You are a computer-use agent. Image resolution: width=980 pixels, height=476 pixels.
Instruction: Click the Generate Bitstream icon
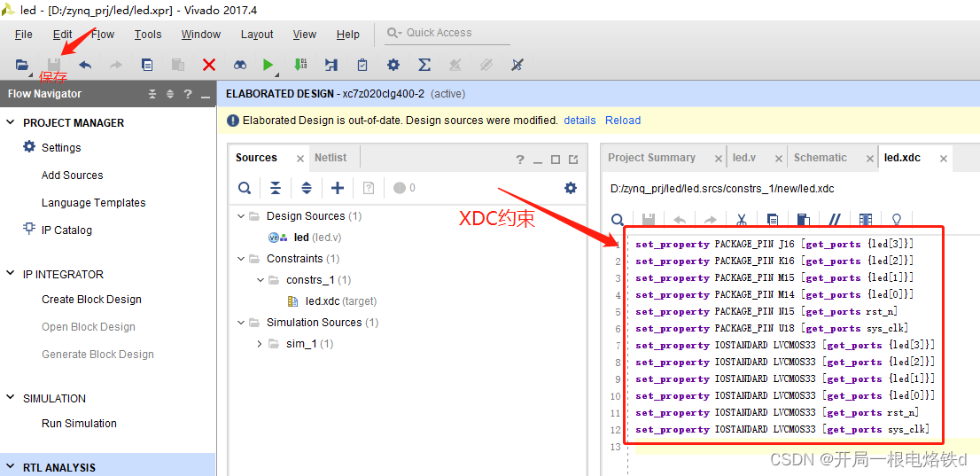click(x=300, y=65)
